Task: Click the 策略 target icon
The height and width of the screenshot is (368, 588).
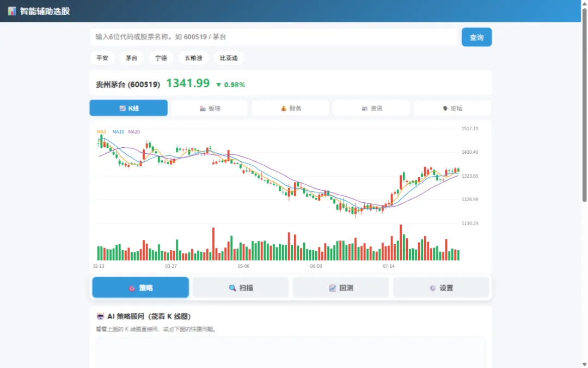Action: (x=132, y=288)
